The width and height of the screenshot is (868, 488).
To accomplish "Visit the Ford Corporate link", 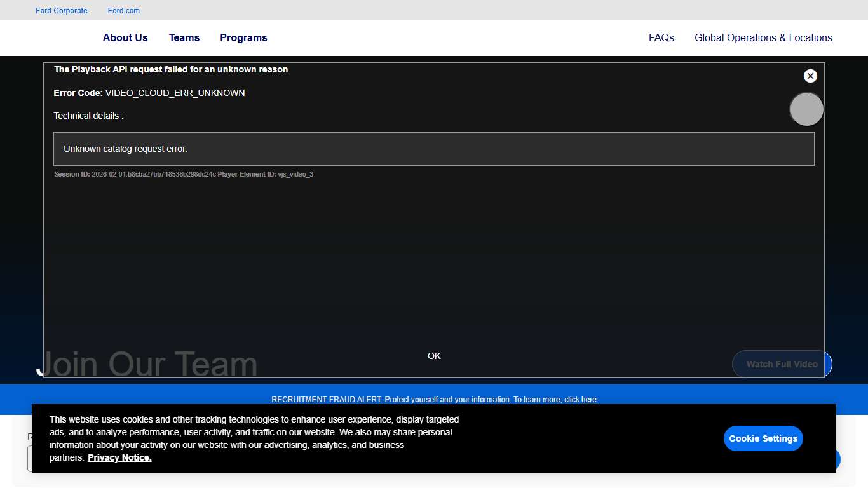I will pyautogui.click(x=62, y=11).
